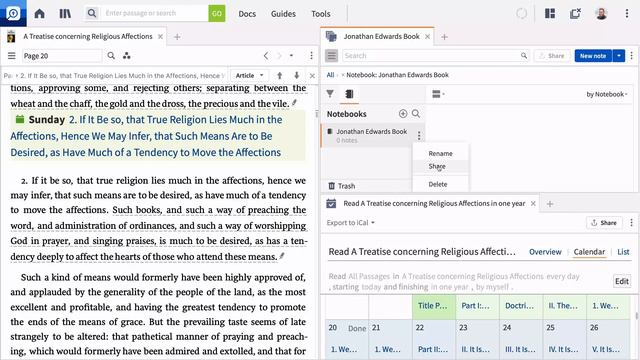Click the notes search magnifier
640x360 pixels.
pyautogui.click(x=524, y=56)
